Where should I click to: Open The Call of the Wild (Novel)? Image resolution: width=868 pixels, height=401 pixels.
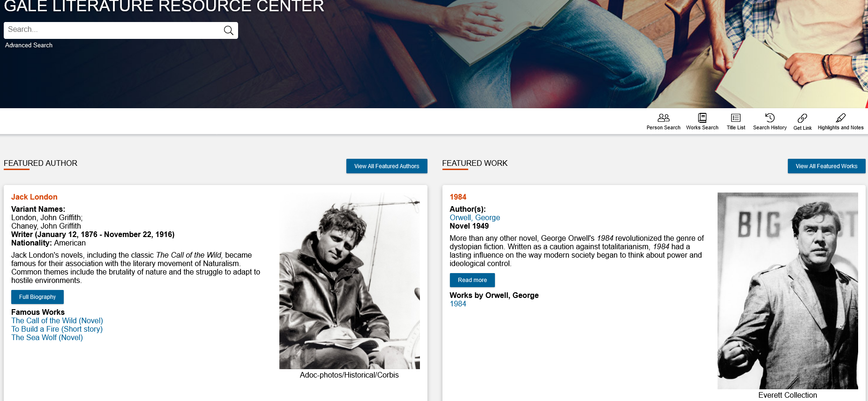[x=57, y=321]
